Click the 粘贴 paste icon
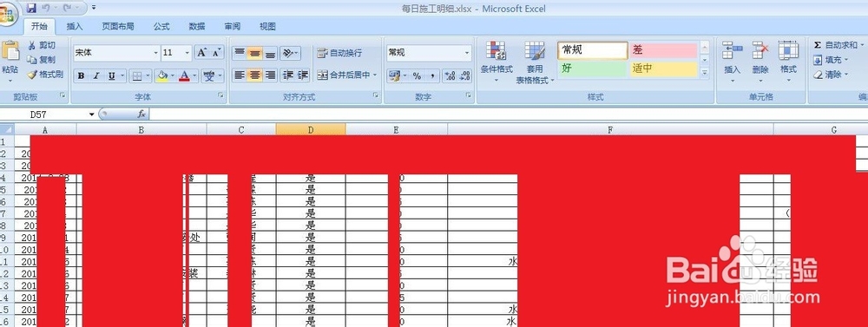The height and width of the screenshot is (327, 868). 10,51
